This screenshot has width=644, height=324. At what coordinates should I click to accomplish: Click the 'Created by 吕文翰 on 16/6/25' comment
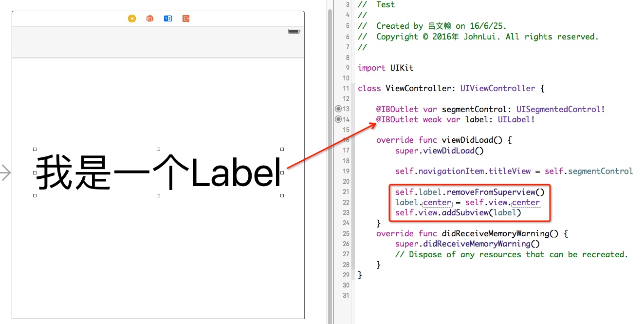(432, 26)
